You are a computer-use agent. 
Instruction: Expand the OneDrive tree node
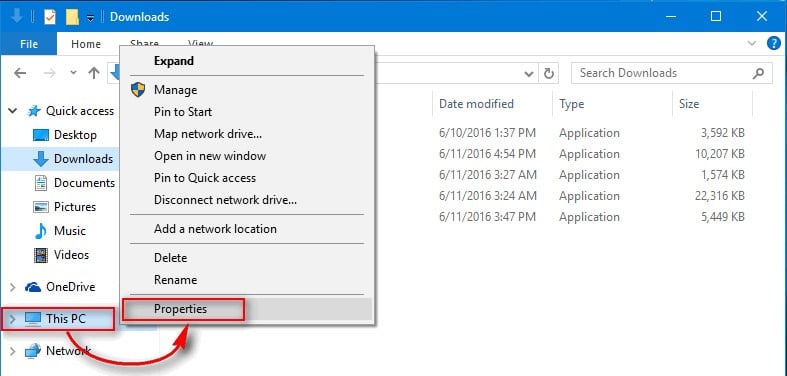tap(13, 287)
